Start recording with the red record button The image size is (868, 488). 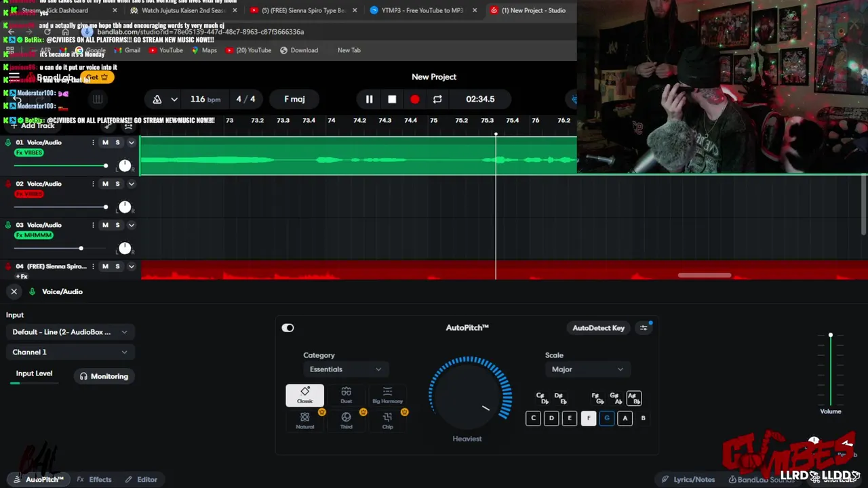point(414,99)
